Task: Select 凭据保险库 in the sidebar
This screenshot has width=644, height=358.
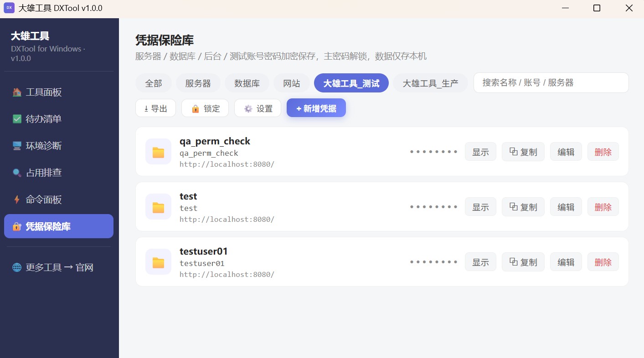Action: [59, 226]
